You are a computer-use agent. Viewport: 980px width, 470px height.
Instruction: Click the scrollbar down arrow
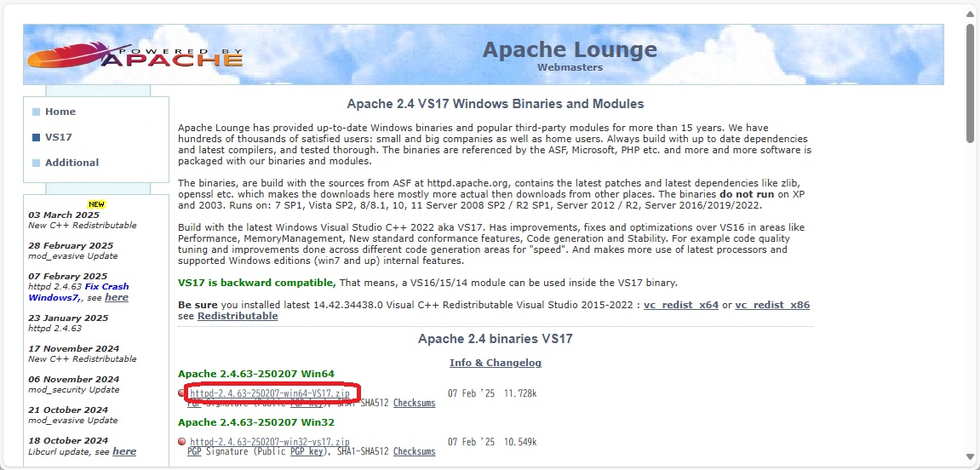coord(970,456)
